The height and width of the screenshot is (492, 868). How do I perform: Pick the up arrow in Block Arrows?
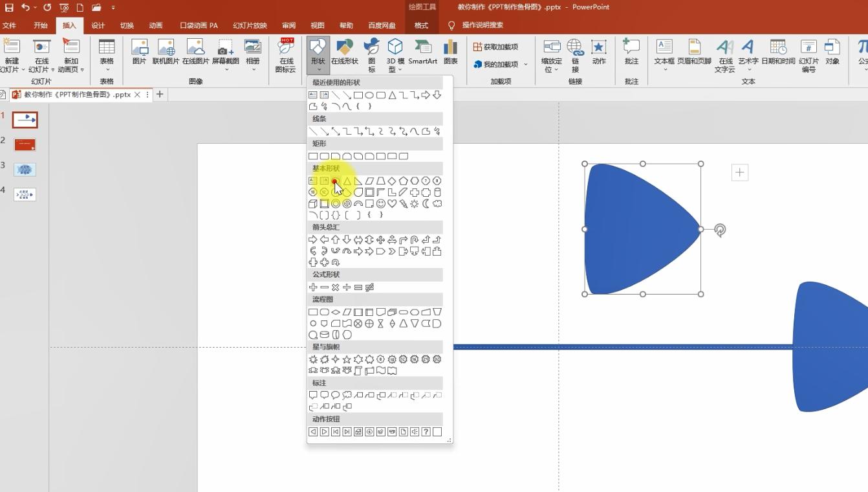(x=336, y=240)
